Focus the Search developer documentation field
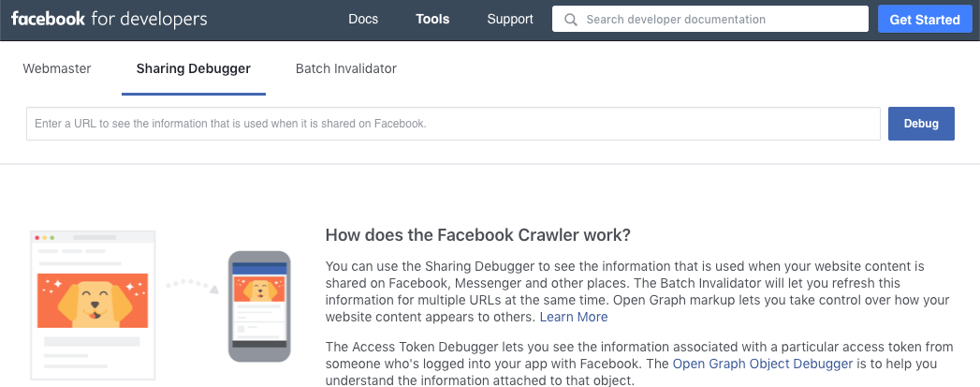This screenshot has width=980, height=387. 710,19
